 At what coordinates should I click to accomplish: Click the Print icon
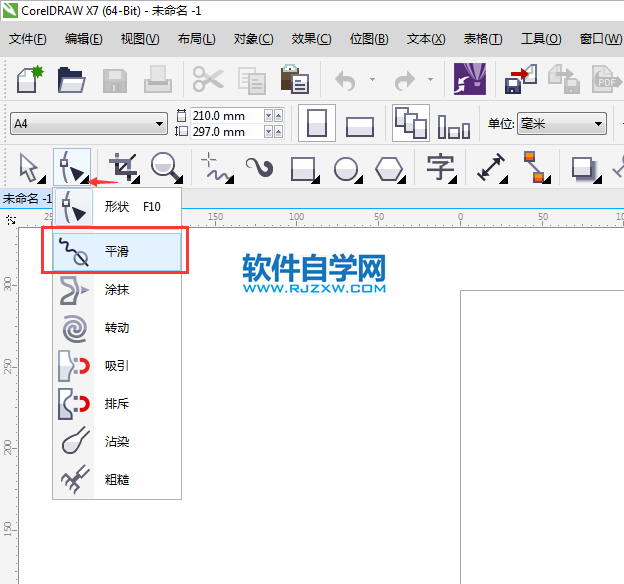tap(158, 80)
